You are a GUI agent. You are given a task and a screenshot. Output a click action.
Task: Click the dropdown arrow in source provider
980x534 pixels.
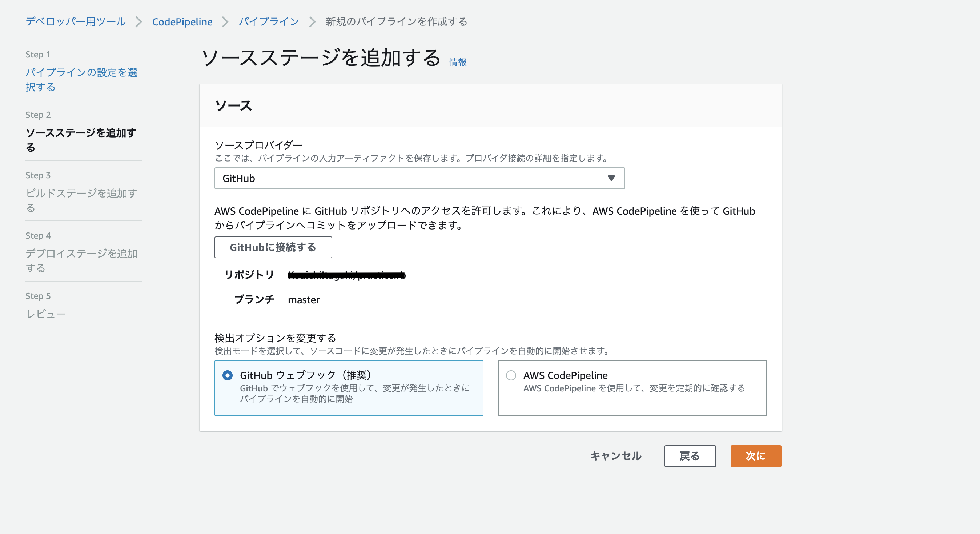coord(611,178)
